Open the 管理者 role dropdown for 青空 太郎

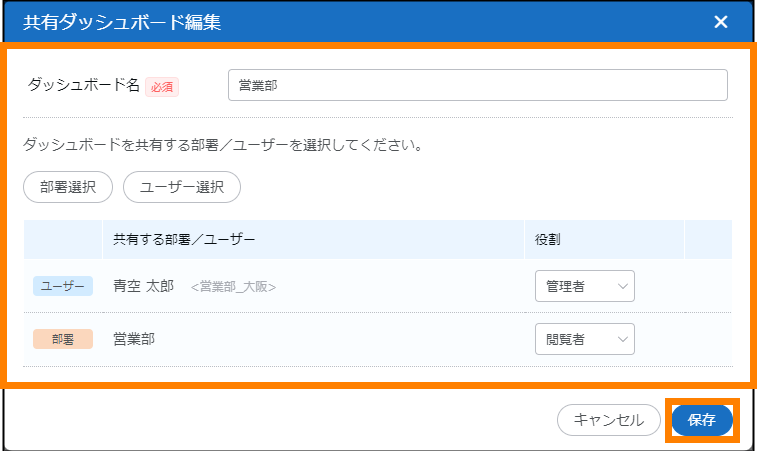pyautogui.click(x=584, y=286)
